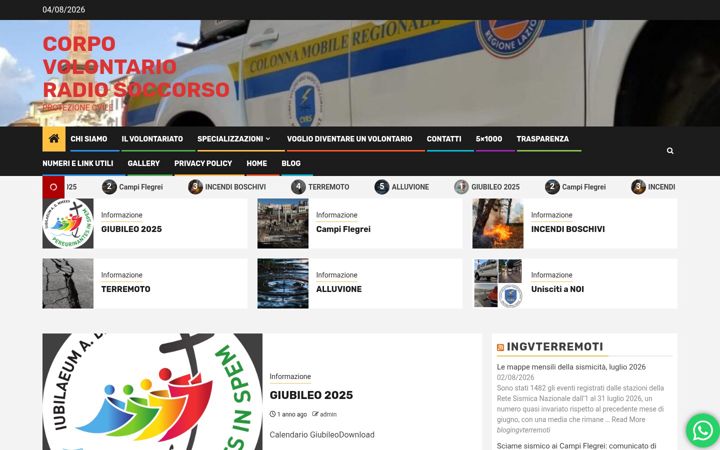Click ticker thumbnail 5 of ALLUVIONE

pyautogui.click(x=382, y=187)
